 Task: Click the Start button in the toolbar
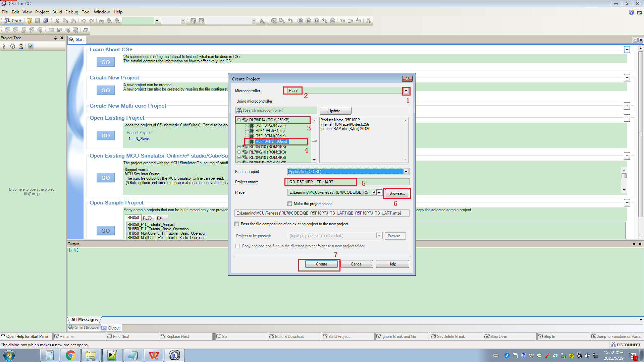click(13, 21)
